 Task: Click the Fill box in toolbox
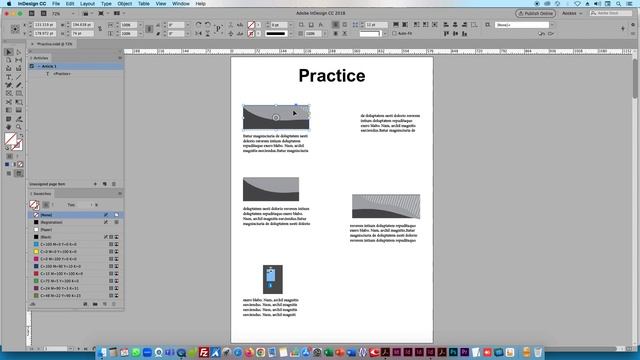10,139
